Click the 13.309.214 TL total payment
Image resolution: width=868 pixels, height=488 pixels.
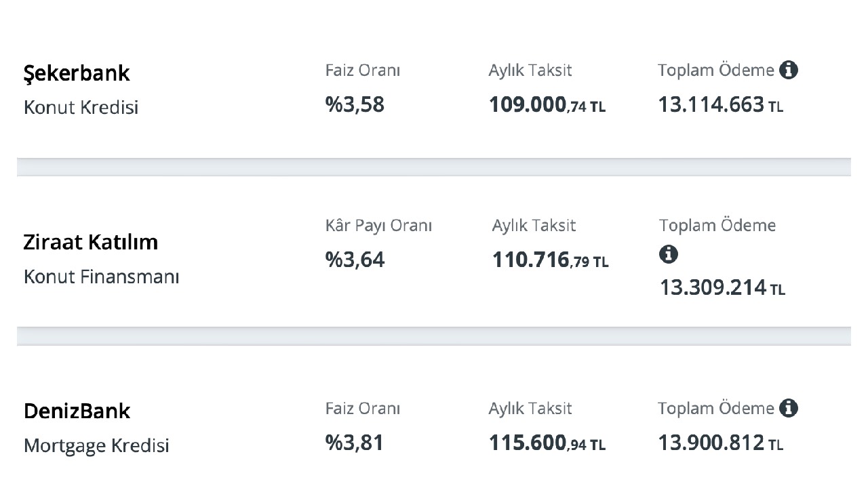[723, 287]
